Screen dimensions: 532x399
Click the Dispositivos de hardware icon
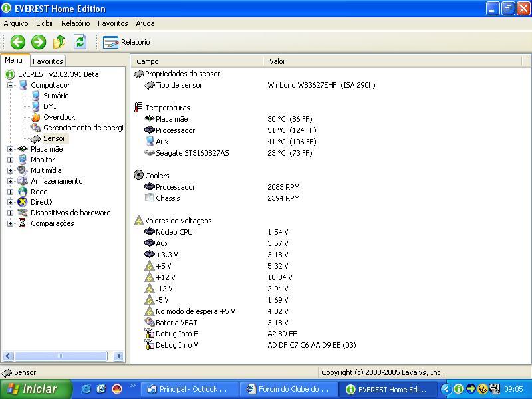[23, 213]
